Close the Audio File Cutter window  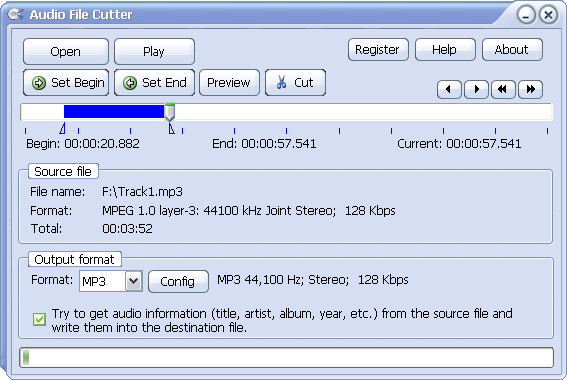click(x=548, y=15)
